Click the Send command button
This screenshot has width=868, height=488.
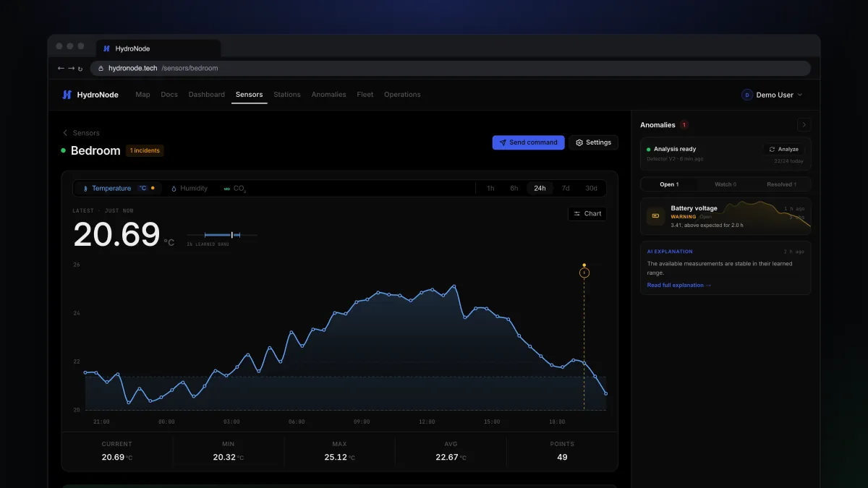pos(529,142)
